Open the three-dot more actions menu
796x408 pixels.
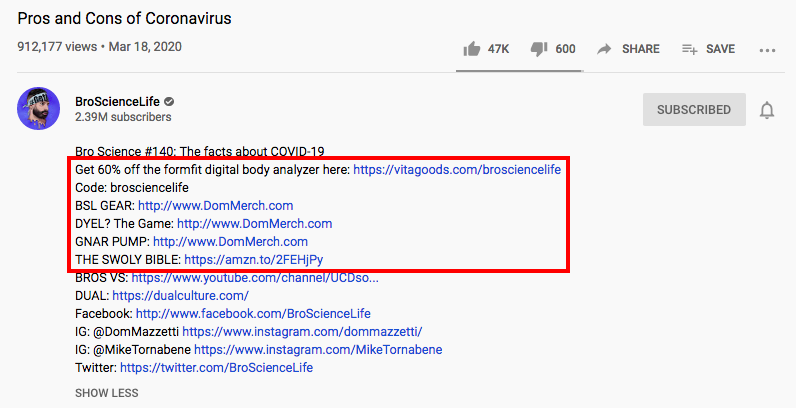[x=767, y=50]
